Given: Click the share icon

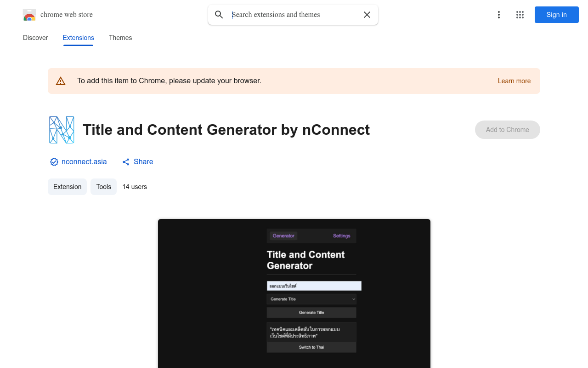Looking at the screenshot, I should click(x=126, y=162).
